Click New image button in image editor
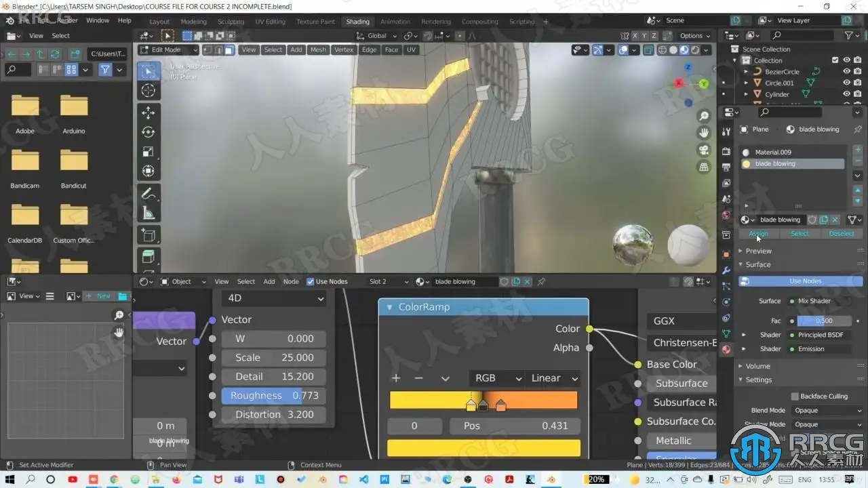The height and width of the screenshot is (488, 868). (x=98, y=296)
